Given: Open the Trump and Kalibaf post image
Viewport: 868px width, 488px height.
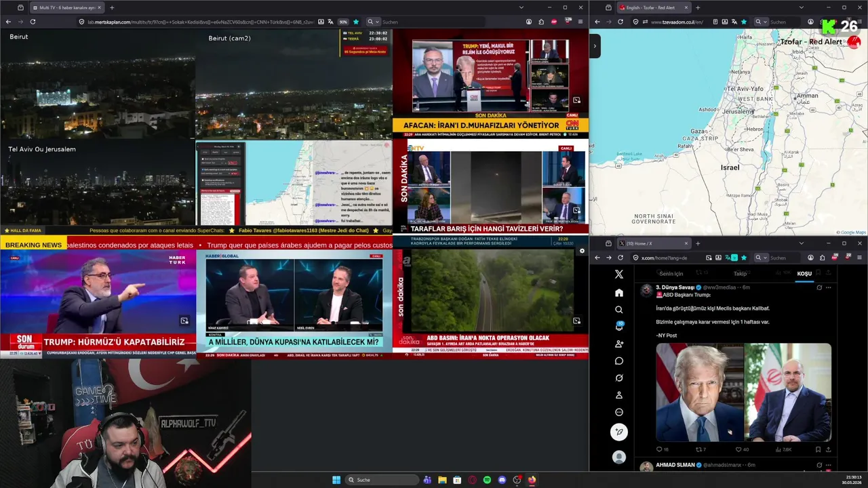Looking at the screenshot, I should [743, 392].
